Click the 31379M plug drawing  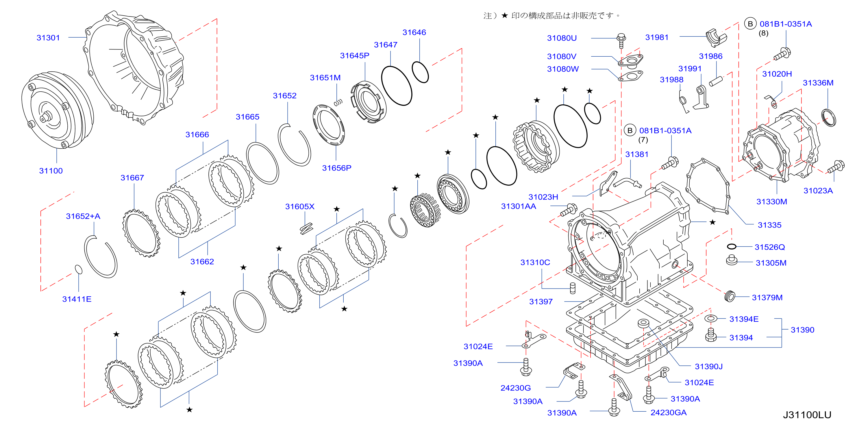pos(729,296)
